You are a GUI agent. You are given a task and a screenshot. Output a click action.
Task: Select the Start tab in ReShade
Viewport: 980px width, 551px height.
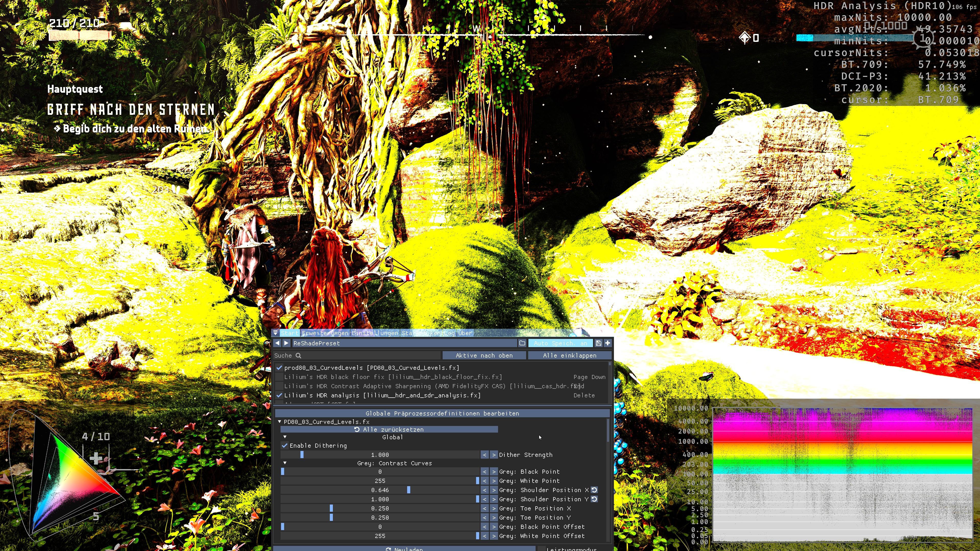click(290, 333)
